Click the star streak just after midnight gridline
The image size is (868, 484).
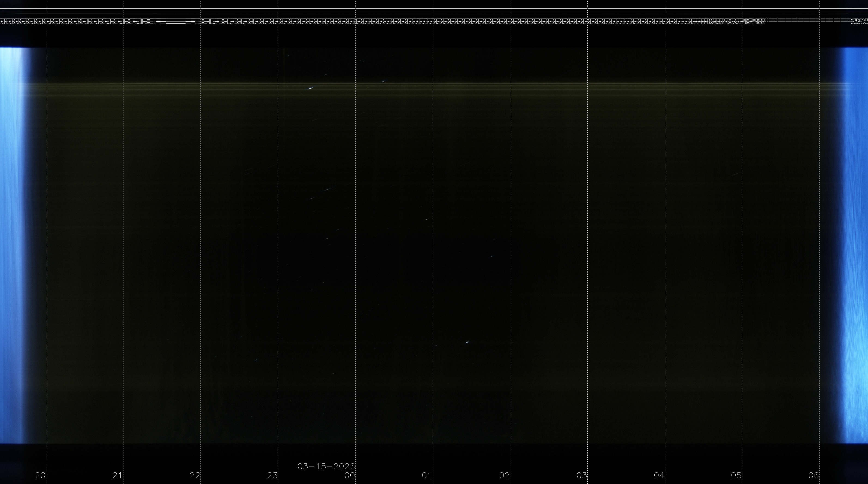click(383, 81)
